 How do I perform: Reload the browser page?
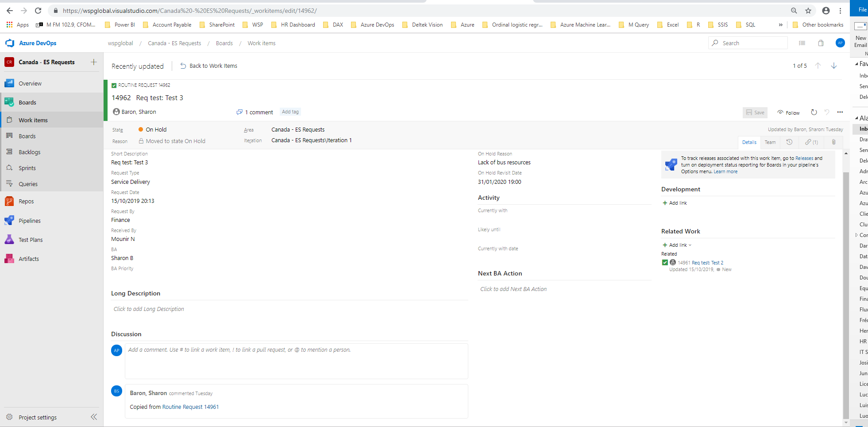click(x=38, y=11)
